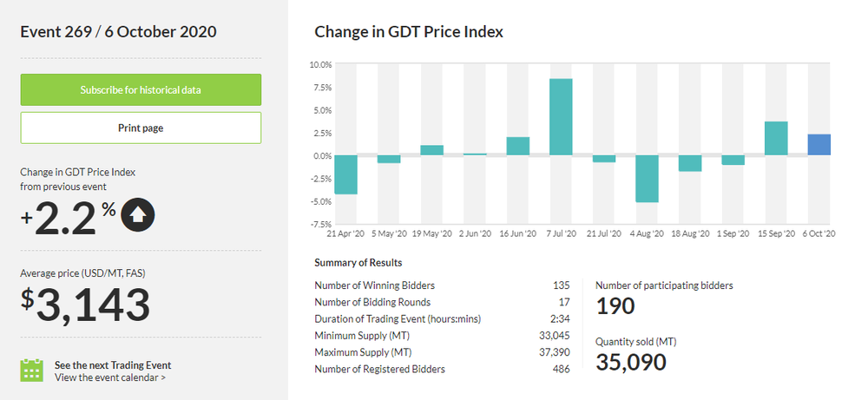Click the 4 Aug '20 negative bar
The width and height of the screenshot is (868, 400).
point(647,179)
